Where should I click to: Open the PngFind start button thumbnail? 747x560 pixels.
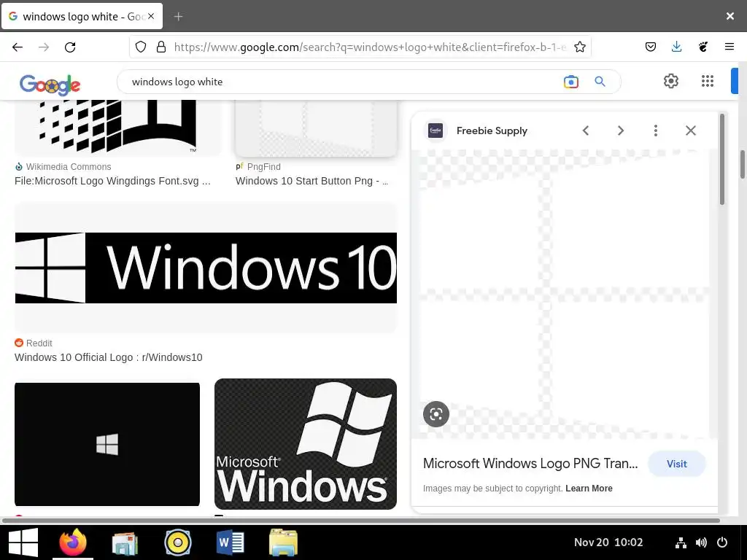coord(316,128)
